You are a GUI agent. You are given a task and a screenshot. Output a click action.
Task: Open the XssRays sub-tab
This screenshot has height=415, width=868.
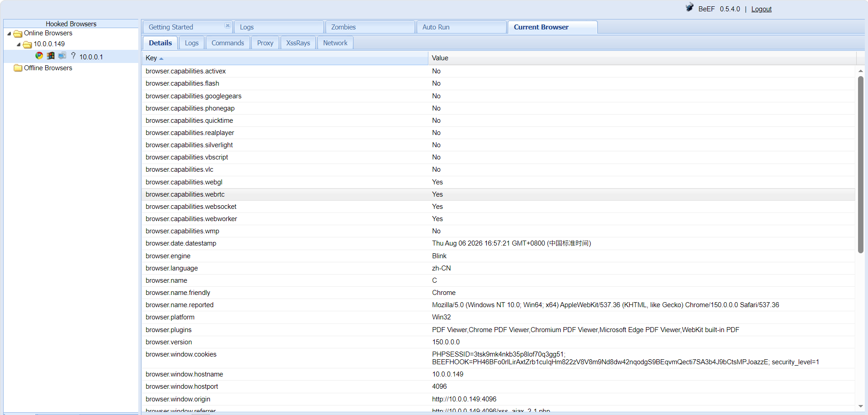[298, 43]
